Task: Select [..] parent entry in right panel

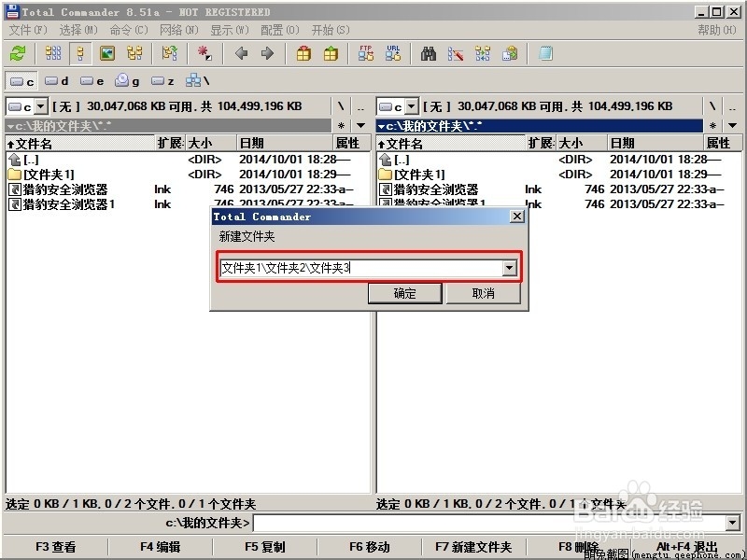Action: point(558,160)
